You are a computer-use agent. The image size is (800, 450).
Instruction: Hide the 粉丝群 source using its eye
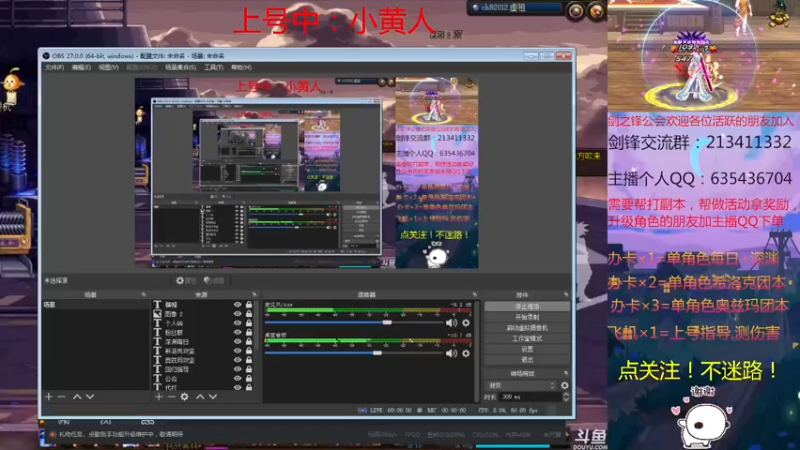pyautogui.click(x=237, y=332)
